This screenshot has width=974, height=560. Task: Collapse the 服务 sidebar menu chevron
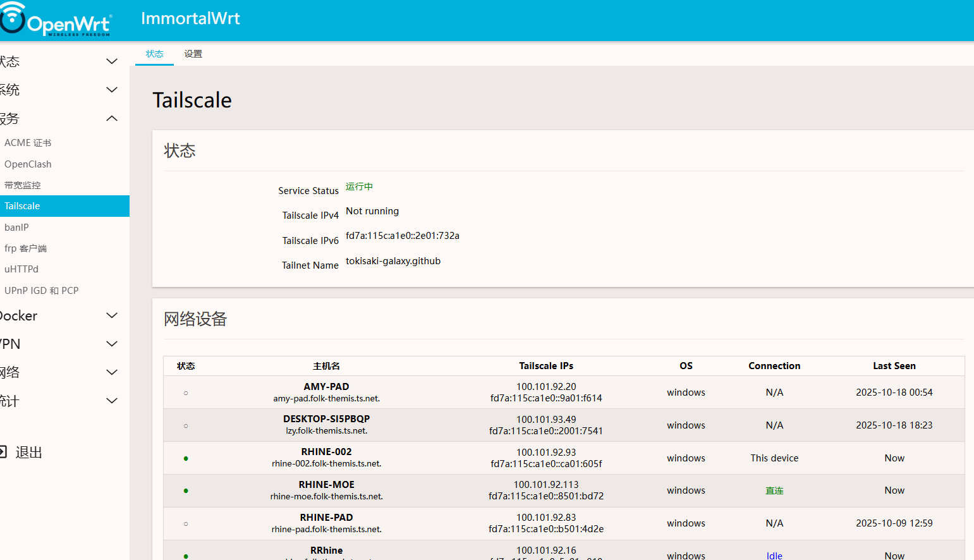(x=112, y=118)
